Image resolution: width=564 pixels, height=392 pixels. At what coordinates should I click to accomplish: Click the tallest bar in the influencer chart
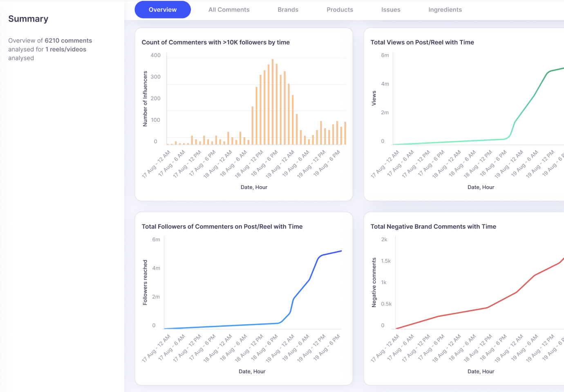tap(273, 102)
